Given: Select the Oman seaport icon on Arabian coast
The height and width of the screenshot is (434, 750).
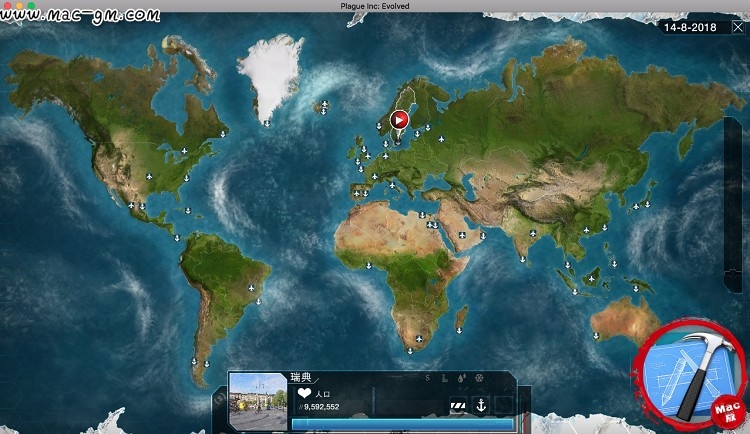Looking at the screenshot, I should click(483, 236).
